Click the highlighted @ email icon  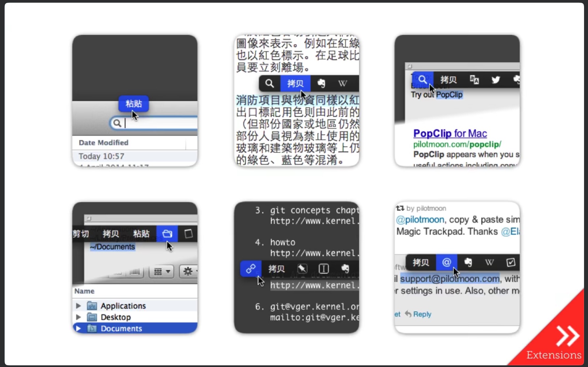447,262
